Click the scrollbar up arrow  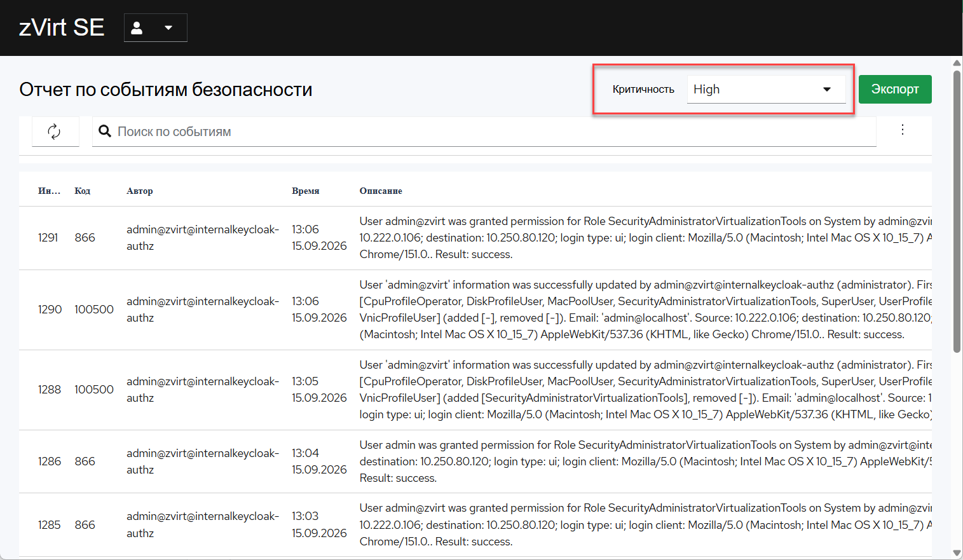click(x=957, y=63)
